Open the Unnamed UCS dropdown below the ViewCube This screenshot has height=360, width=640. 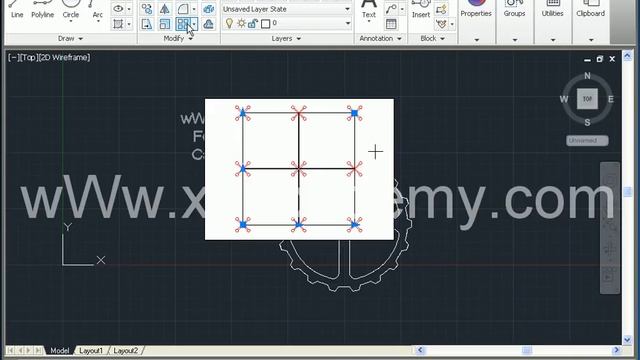coord(587,140)
